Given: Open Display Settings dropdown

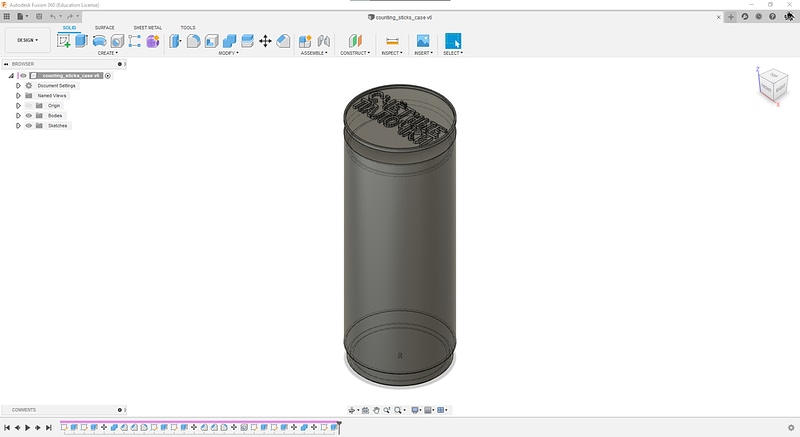Looking at the screenshot, I should (x=416, y=410).
